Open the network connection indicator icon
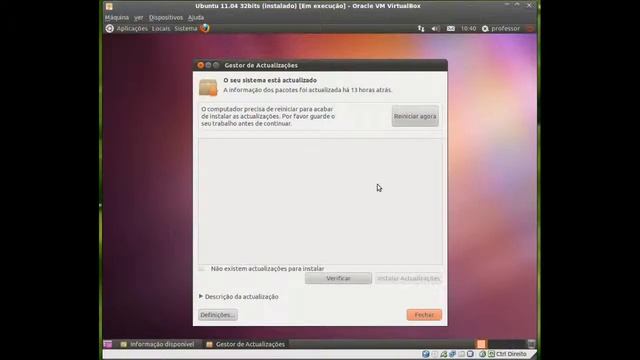 (x=421, y=29)
